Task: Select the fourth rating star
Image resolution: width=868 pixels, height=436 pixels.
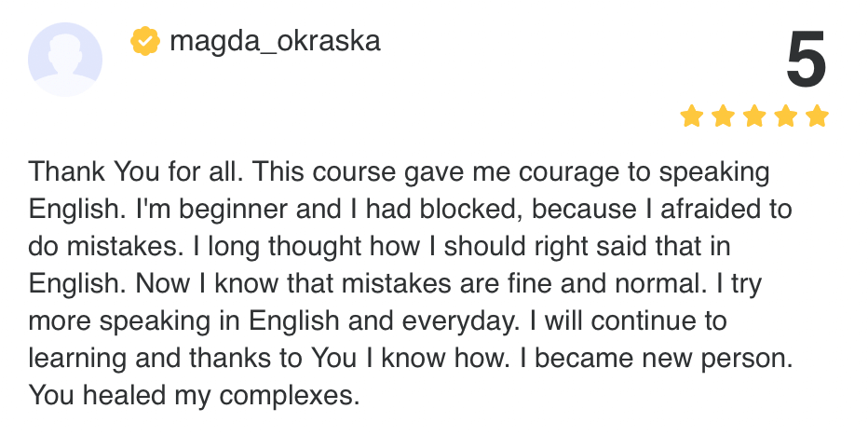Action: click(x=786, y=116)
